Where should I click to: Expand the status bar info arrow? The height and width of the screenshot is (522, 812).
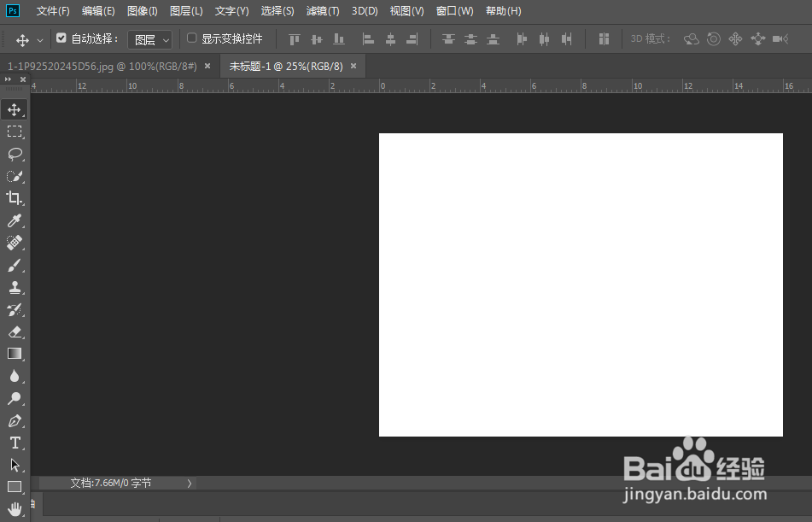tap(189, 483)
